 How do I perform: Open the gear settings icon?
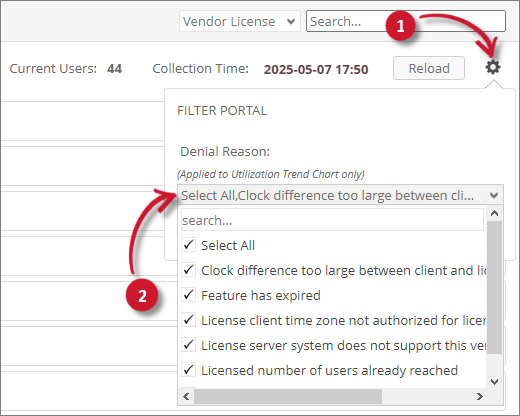point(493,67)
